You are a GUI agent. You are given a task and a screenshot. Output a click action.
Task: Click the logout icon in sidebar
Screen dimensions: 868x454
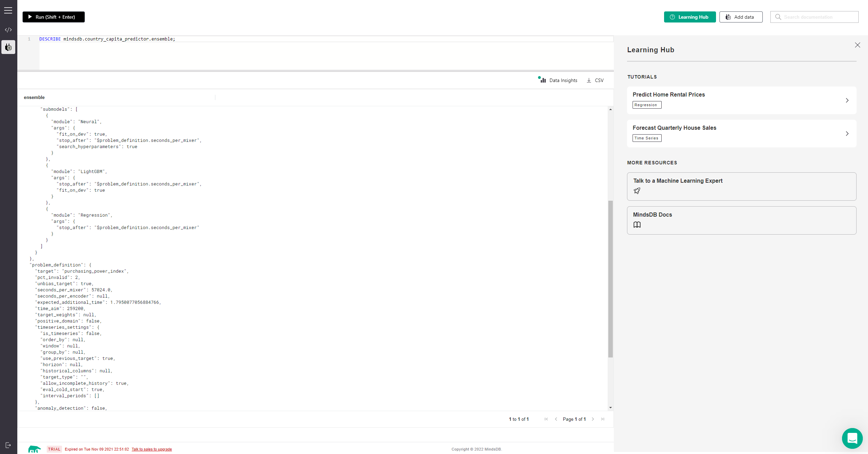[x=8, y=445]
